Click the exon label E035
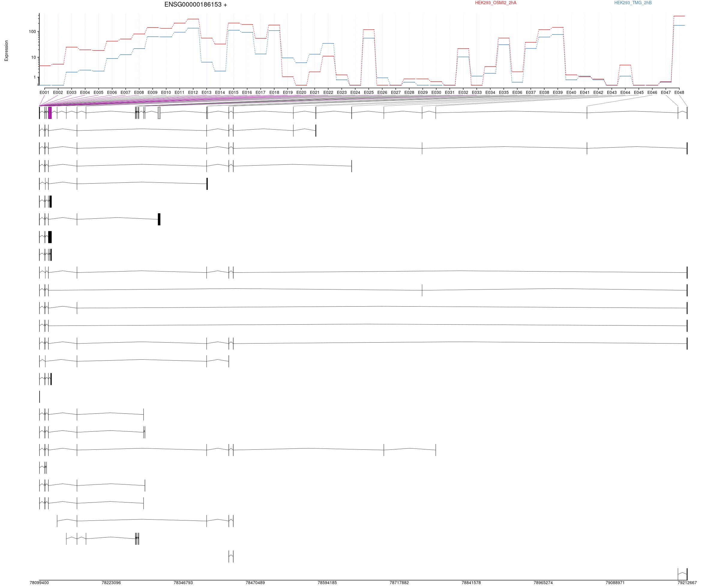 [504, 92]
